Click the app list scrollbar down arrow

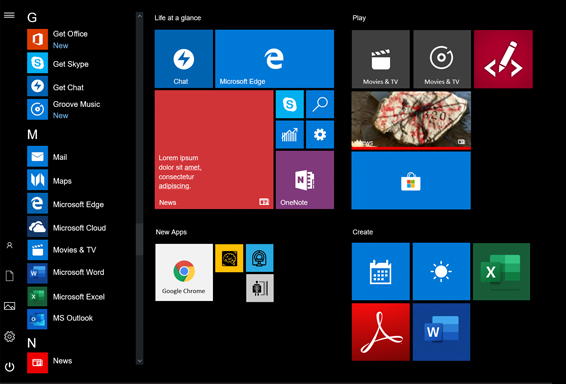(140, 361)
